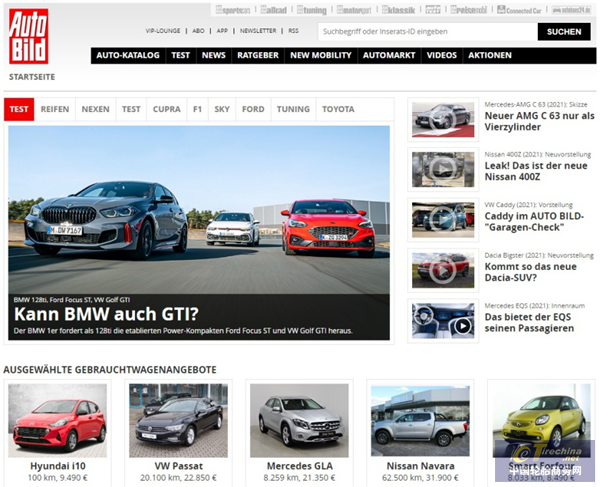Select the CUPRA tab
The width and height of the screenshot is (600, 487).
167,109
